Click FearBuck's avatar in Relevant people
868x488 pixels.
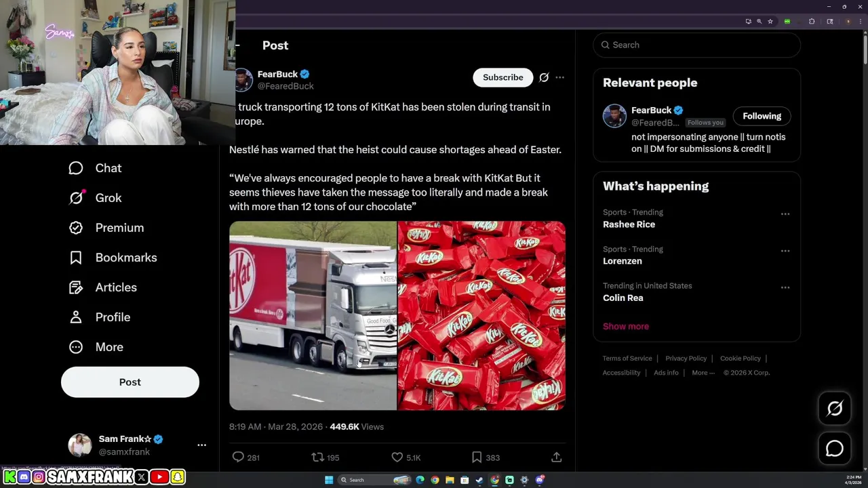pyautogui.click(x=614, y=116)
